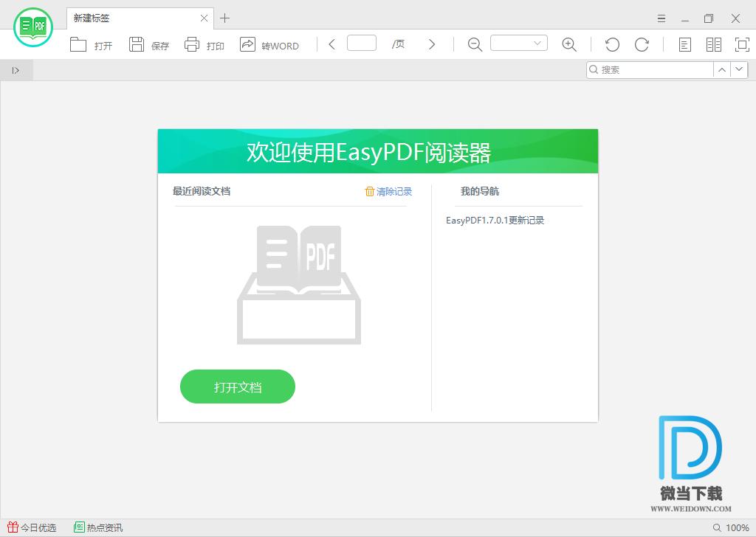
Task: Find next search result arrow
Action: [739, 70]
